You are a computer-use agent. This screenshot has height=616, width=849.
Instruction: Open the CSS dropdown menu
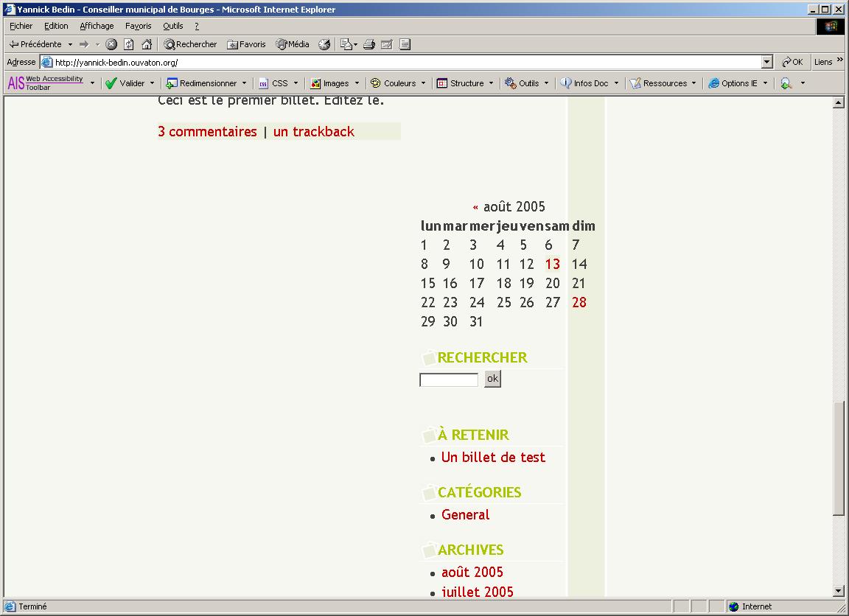click(296, 83)
